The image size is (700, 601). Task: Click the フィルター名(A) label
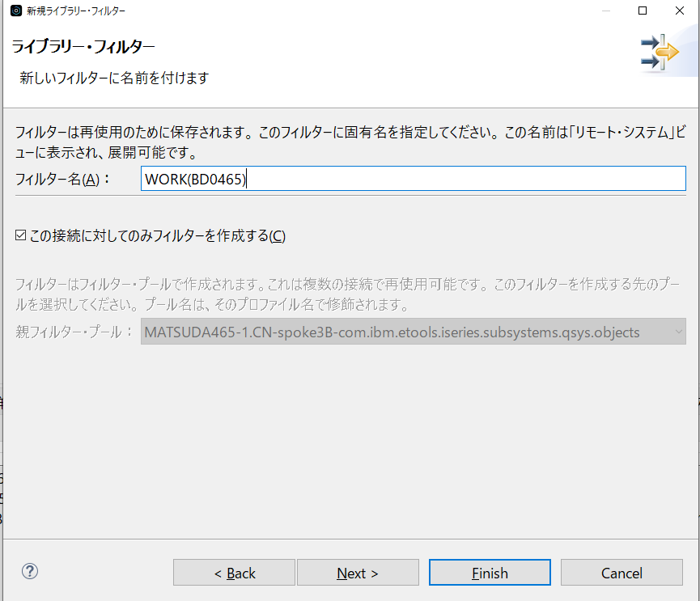click(x=62, y=180)
